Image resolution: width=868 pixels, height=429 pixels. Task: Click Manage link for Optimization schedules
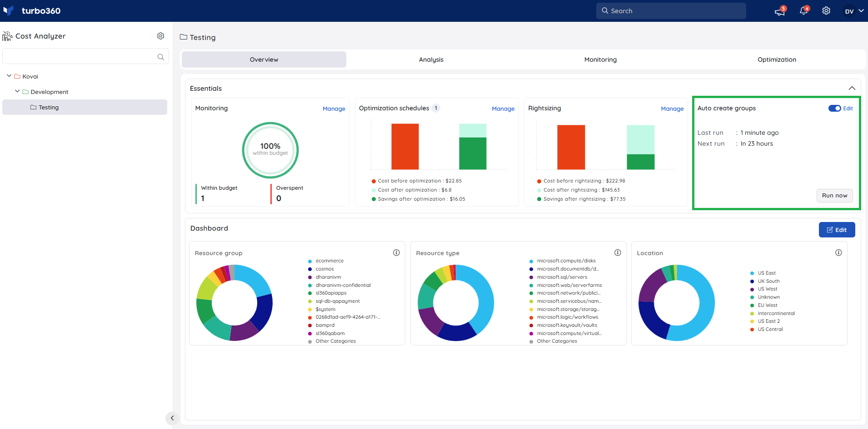tap(503, 108)
